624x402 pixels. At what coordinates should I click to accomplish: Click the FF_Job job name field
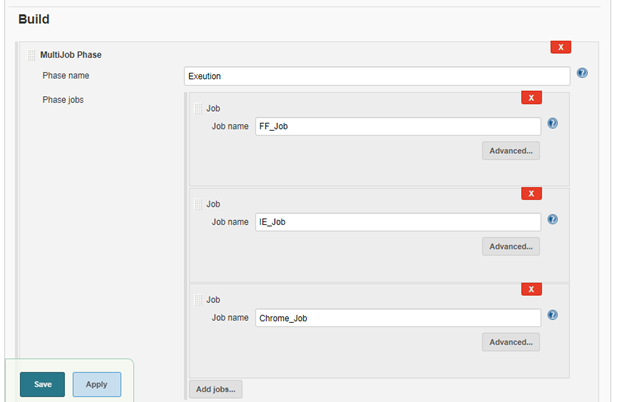click(397, 126)
